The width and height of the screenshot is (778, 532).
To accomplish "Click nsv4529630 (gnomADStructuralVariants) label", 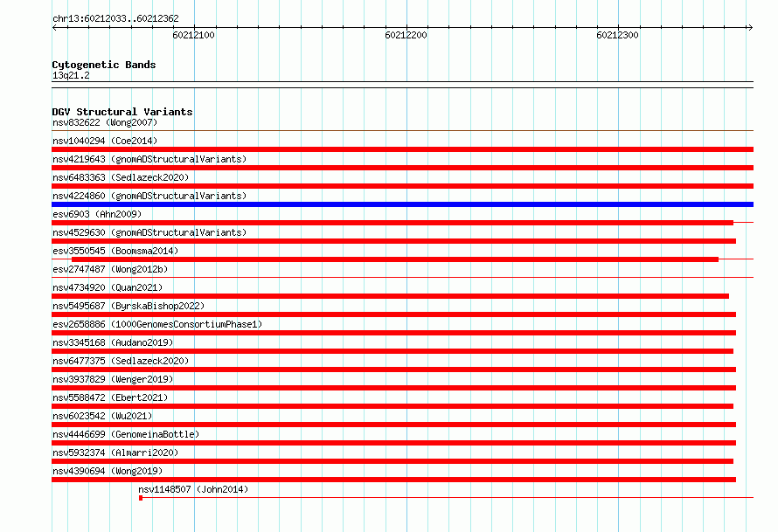I will pyautogui.click(x=149, y=232).
